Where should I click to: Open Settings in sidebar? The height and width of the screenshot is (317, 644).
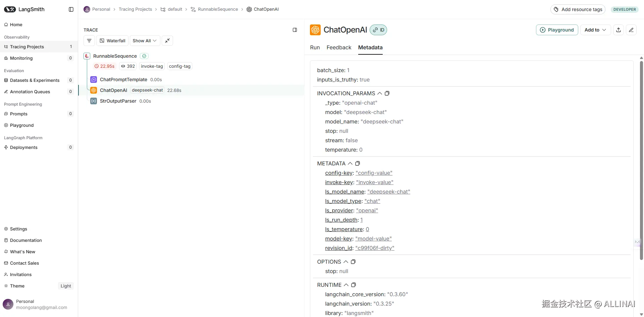[x=39, y=229]
